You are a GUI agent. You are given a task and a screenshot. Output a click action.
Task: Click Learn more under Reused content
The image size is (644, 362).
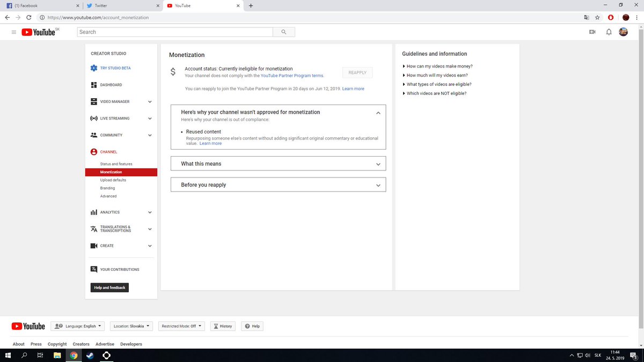coord(210,144)
